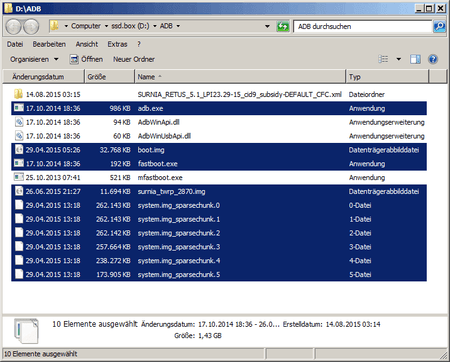Expand the arrow after ADB in the address bar

(x=178, y=26)
